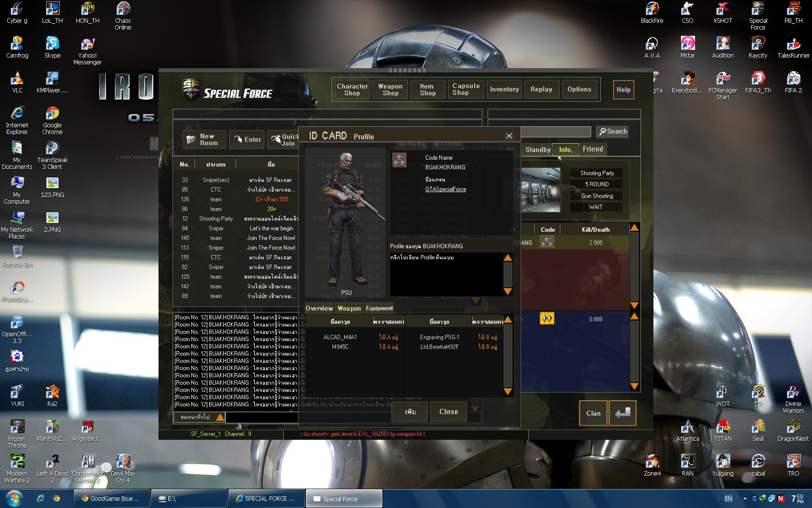Click the TeamSpeak 3 Client icon
Viewport: 812px width, 508px height.
click(x=52, y=155)
